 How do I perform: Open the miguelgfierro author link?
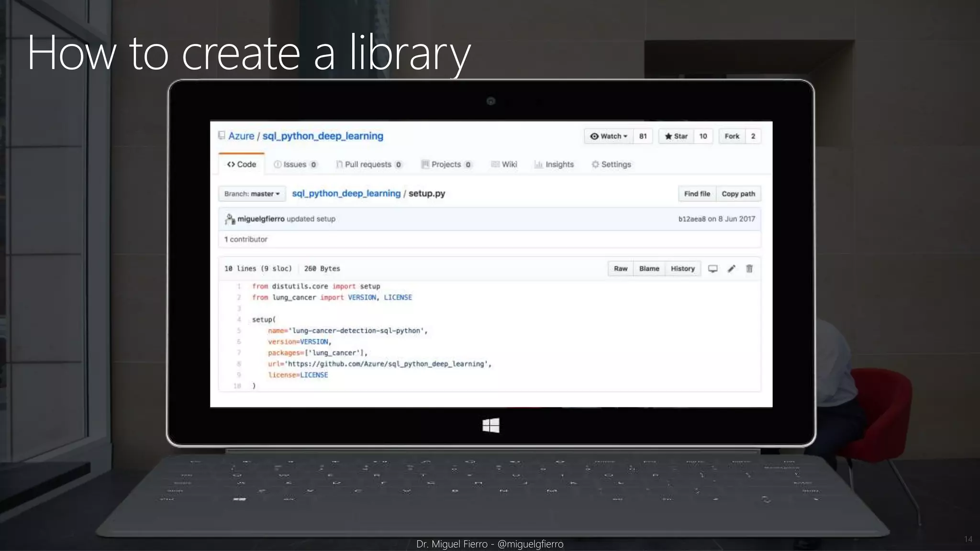[x=261, y=219]
